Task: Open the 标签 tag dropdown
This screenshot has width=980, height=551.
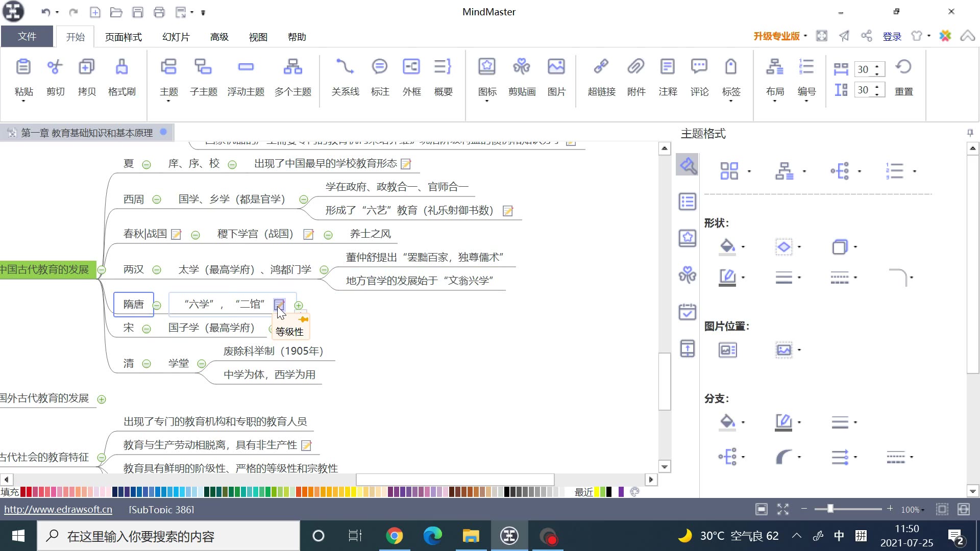Action: point(731,101)
